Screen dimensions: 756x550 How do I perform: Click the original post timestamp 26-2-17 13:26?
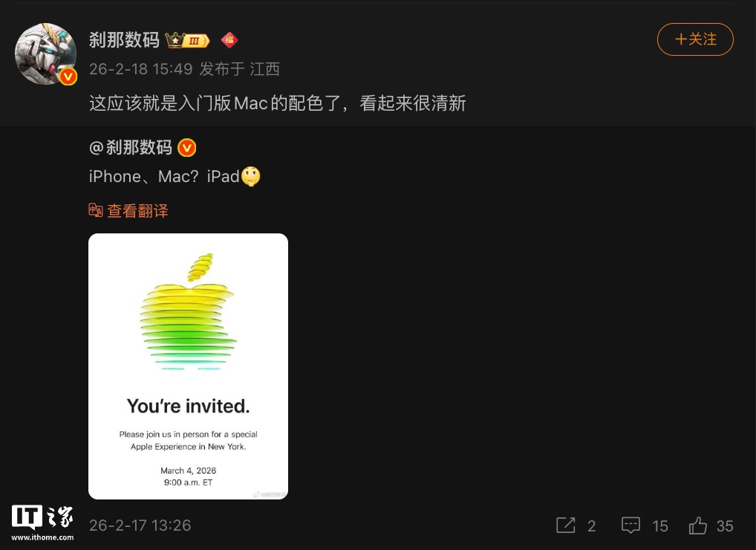click(140, 525)
